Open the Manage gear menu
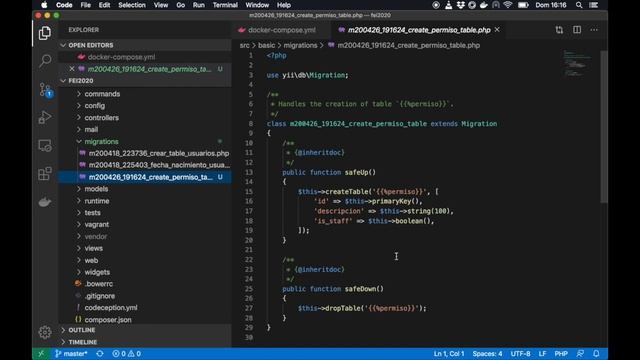The width and height of the screenshot is (640, 360). pos(45,332)
